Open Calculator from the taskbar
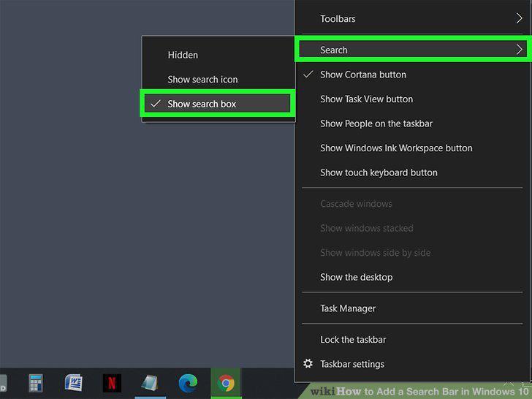This screenshot has height=399, width=532. click(x=36, y=383)
